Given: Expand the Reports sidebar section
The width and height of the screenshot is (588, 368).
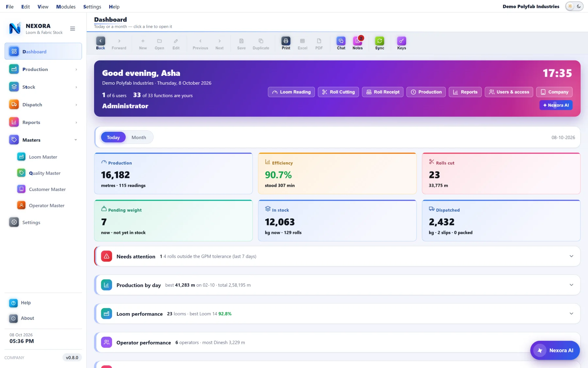Looking at the screenshot, I should point(43,122).
